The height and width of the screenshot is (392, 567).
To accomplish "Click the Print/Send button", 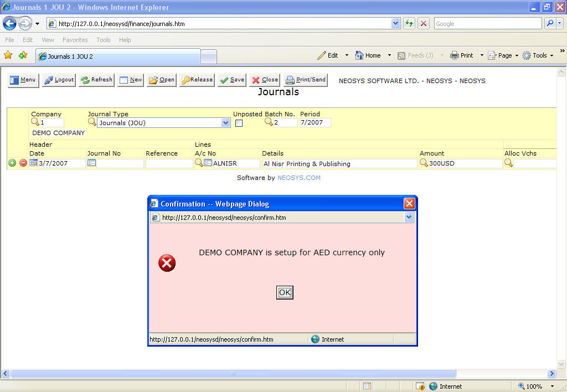I will coord(306,80).
